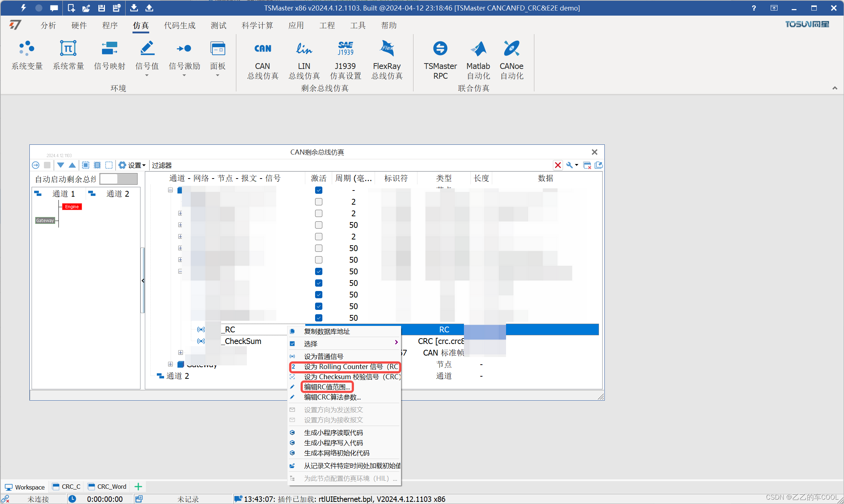Collapse the Gateway tree node
The image size is (844, 504).
[171, 364]
